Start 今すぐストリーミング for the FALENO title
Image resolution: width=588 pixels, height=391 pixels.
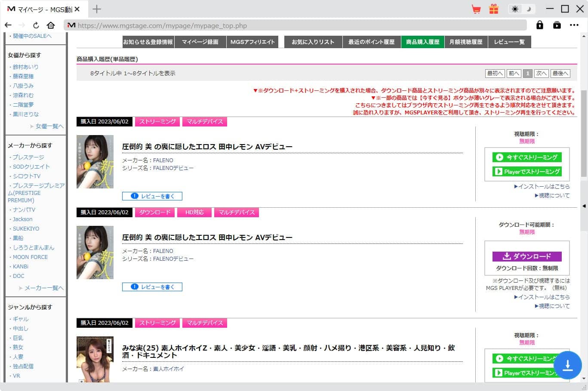coord(527,157)
